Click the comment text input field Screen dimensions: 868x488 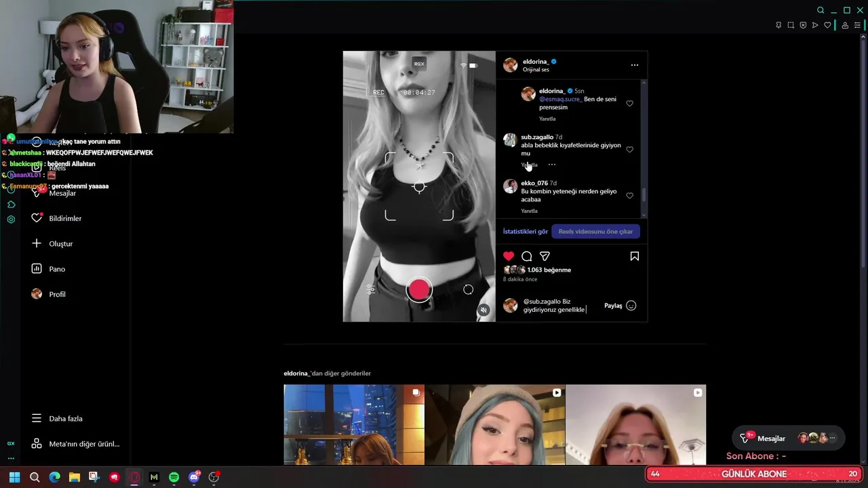pyautogui.click(x=561, y=306)
